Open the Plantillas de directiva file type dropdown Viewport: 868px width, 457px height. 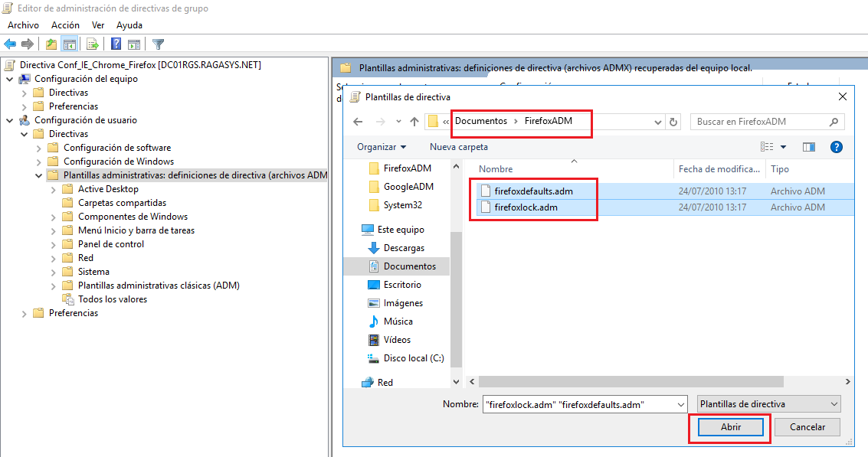click(768, 403)
